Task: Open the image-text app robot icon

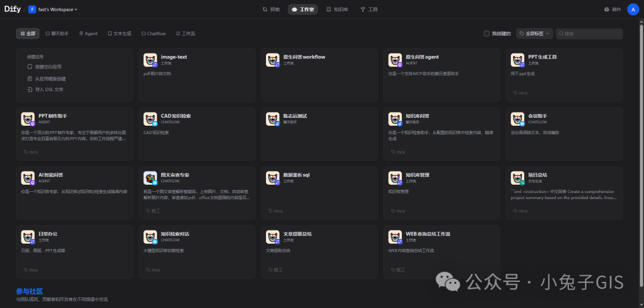Action: pos(150,60)
